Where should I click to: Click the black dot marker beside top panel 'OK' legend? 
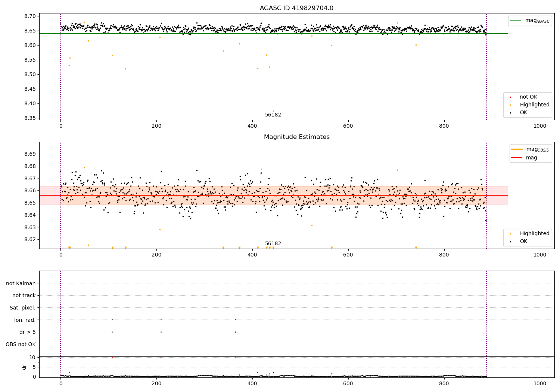pos(510,113)
